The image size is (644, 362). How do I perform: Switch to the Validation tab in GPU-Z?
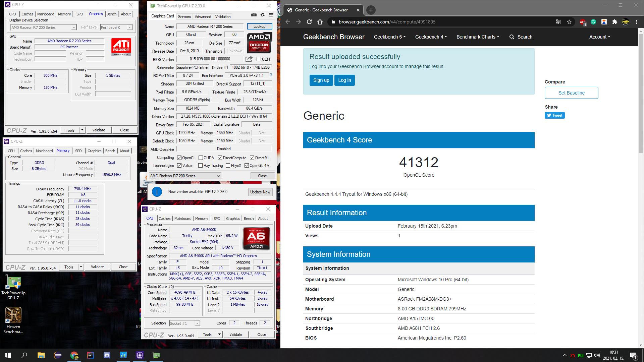tap(223, 17)
